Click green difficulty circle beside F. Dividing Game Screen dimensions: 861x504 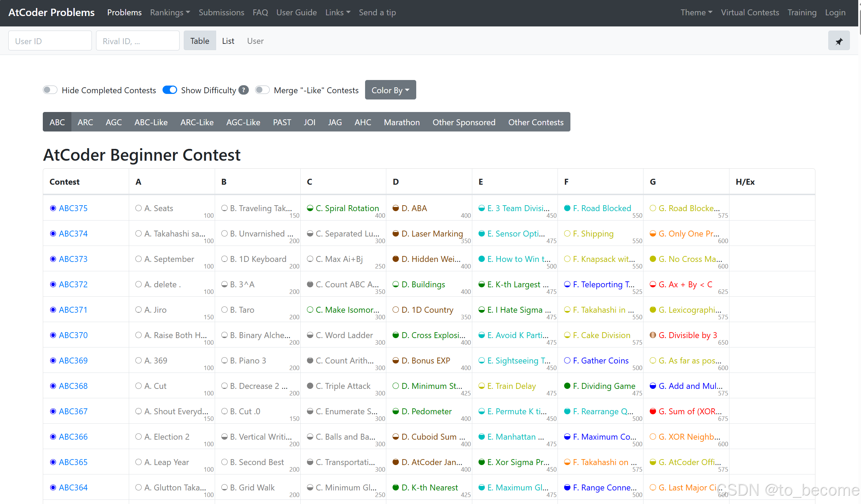tap(567, 386)
